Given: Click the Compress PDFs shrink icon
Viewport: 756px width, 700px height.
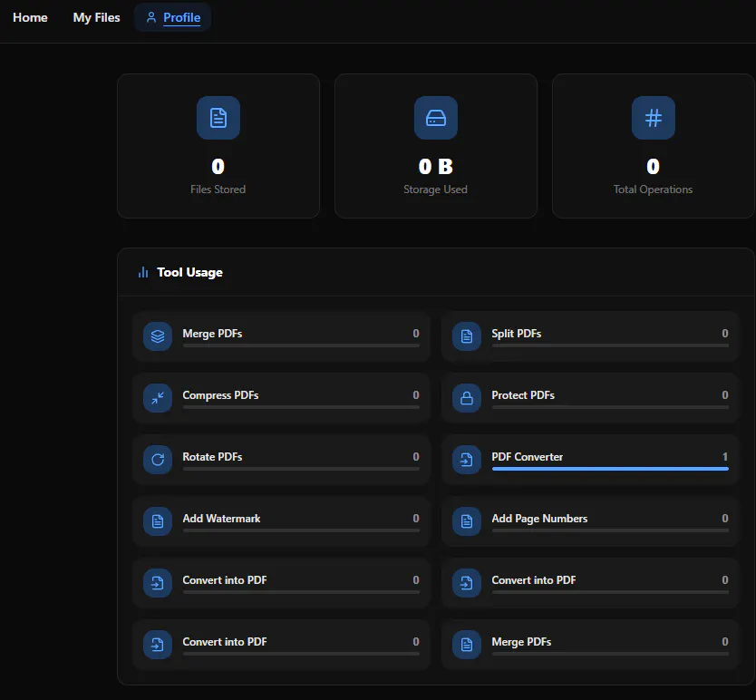Looking at the screenshot, I should coord(158,398).
